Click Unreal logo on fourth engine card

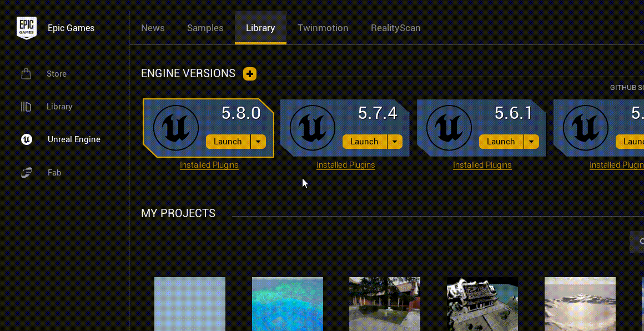[586, 128]
